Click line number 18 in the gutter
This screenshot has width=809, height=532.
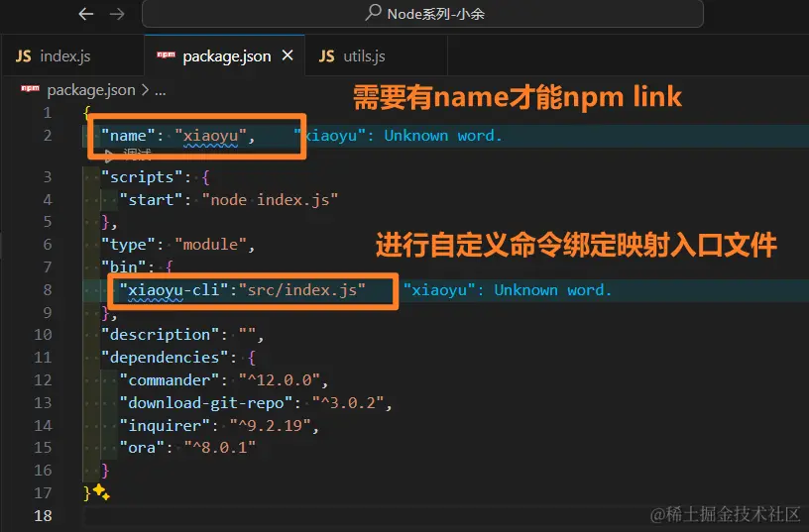pos(43,515)
